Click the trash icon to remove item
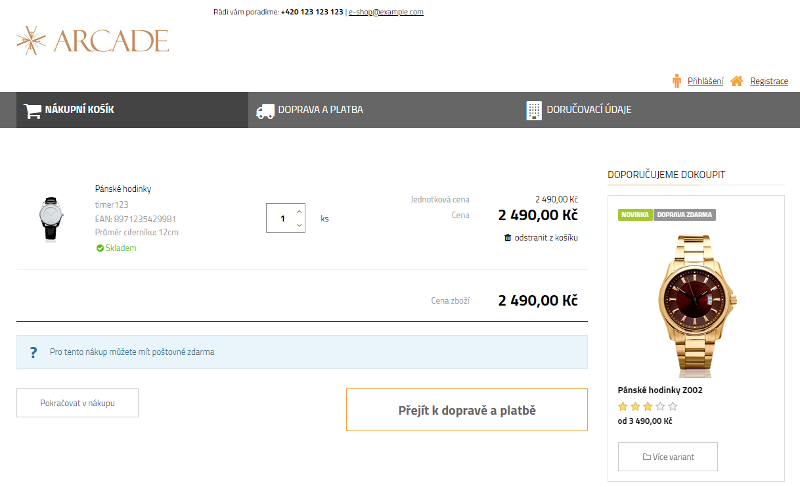Viewport: 800px width, 487px height. [x=508, y=238]
